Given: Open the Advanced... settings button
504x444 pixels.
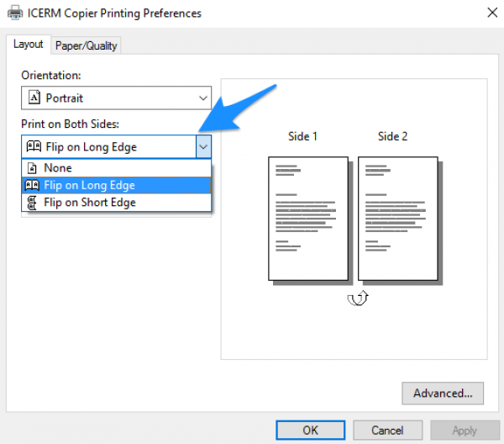Looking at the screenshot, I should (443, 394).
